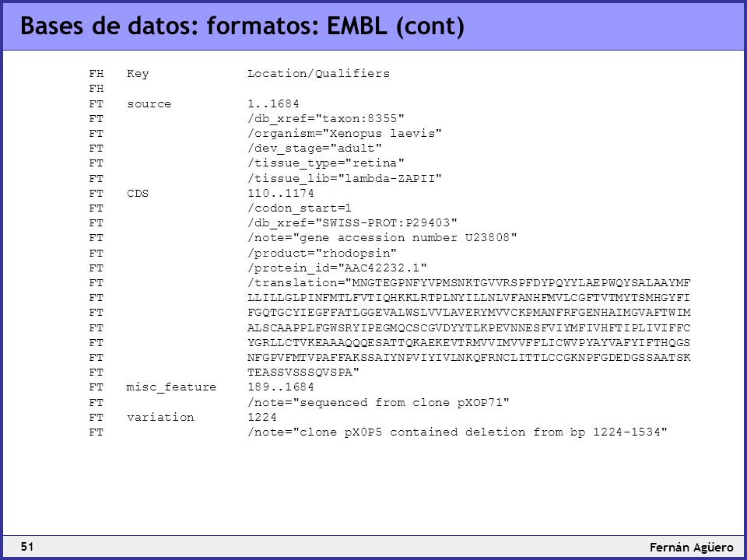Click the /codon_start=1 qualifier
Image resolution: width=747 pixels, height=560 pixels.
299,208
